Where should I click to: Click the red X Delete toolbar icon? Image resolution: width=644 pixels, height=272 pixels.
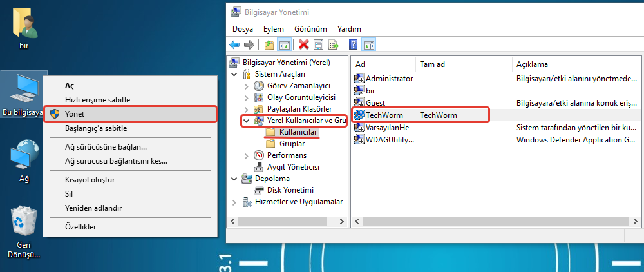[303, 44]
